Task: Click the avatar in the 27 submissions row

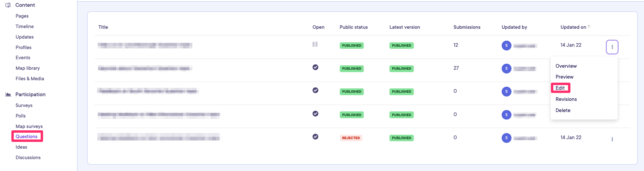Action: [x=506, y=68]
